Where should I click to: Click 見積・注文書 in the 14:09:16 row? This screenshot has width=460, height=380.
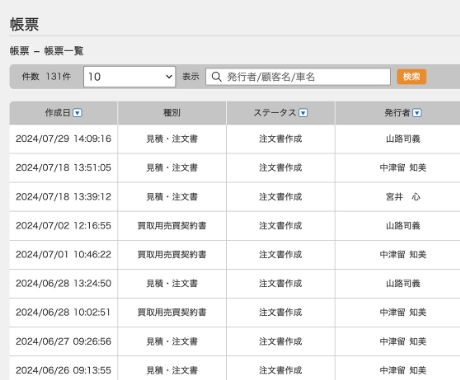172,139
